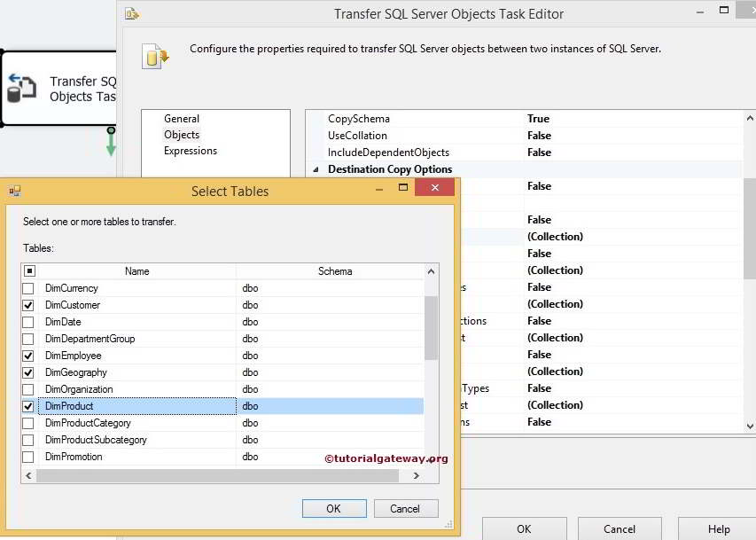Viewport: 756px width, 540px height.
Task: Click the form icon in Select Tables title bar
Action: 14,190
